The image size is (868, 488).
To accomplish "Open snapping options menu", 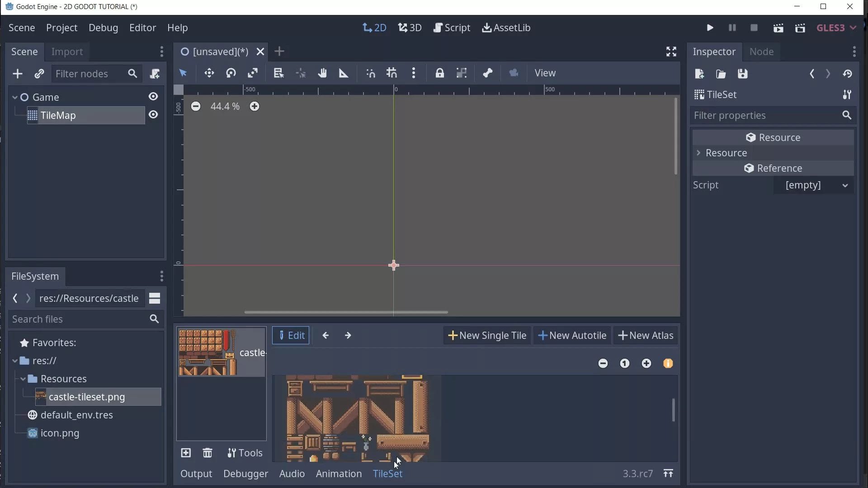I will point(414,73).
